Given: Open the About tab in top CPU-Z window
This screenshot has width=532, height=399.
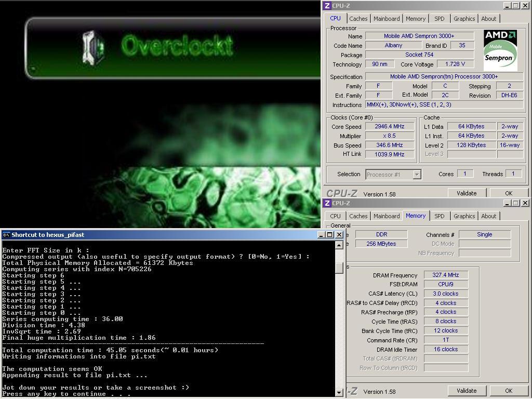Looking at the screenshot, I should pyautogui.click(x=488, y=19).
